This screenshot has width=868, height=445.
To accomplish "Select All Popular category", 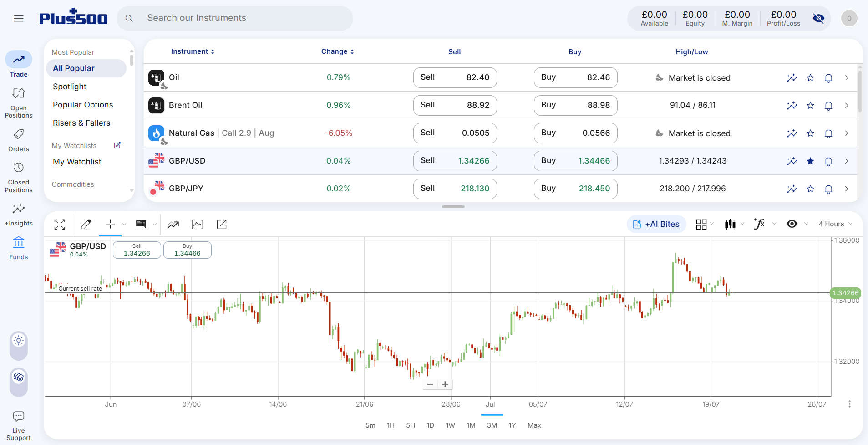I will point(86,68).
